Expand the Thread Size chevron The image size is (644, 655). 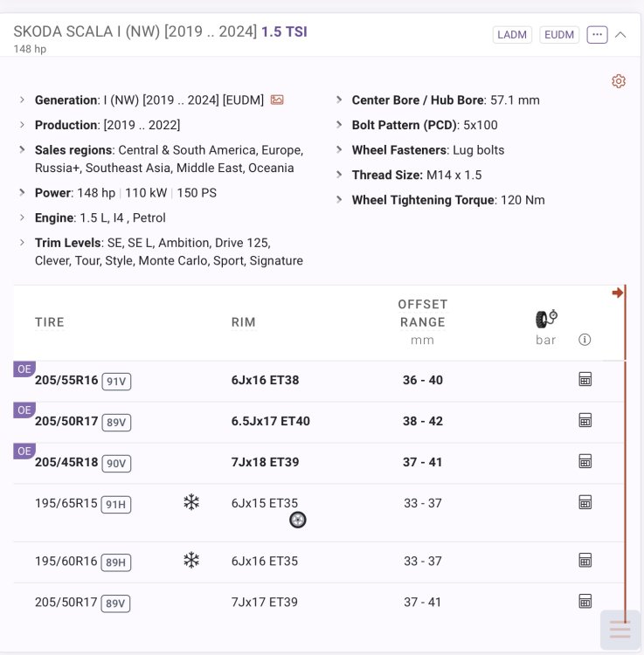[x=339, y=175]
